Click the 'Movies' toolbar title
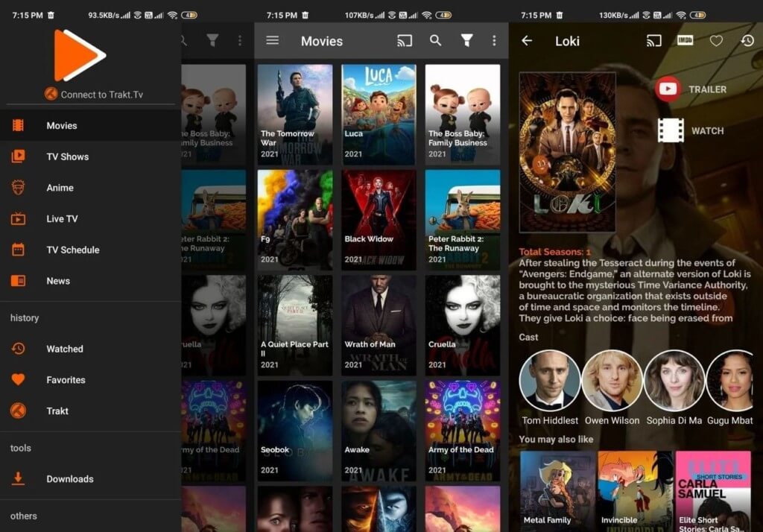 click(322, 42)
